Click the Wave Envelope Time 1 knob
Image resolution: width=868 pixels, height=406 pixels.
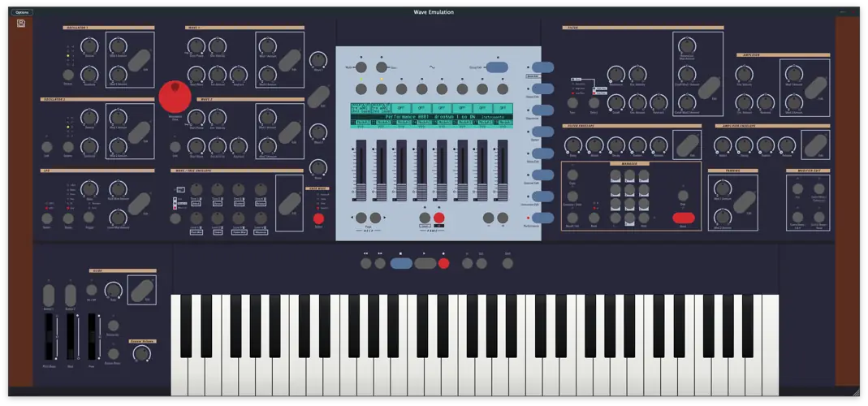pos(196,189)
